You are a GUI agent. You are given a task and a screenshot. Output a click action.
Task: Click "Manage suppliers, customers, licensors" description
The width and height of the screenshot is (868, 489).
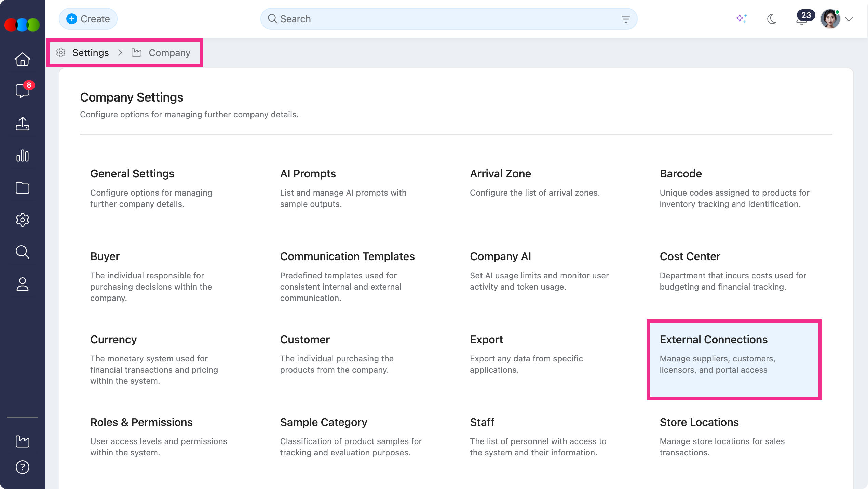(x=717, y=364)
